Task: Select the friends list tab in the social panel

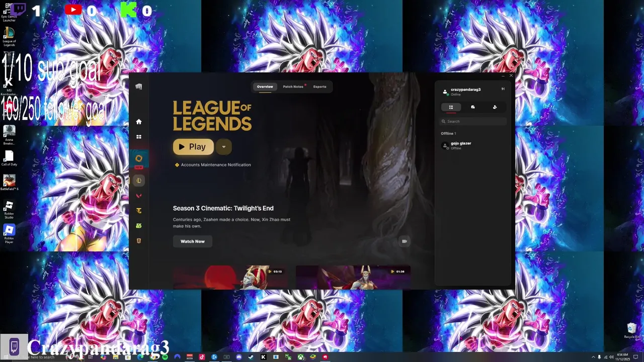Action: [x=451, y=107]
